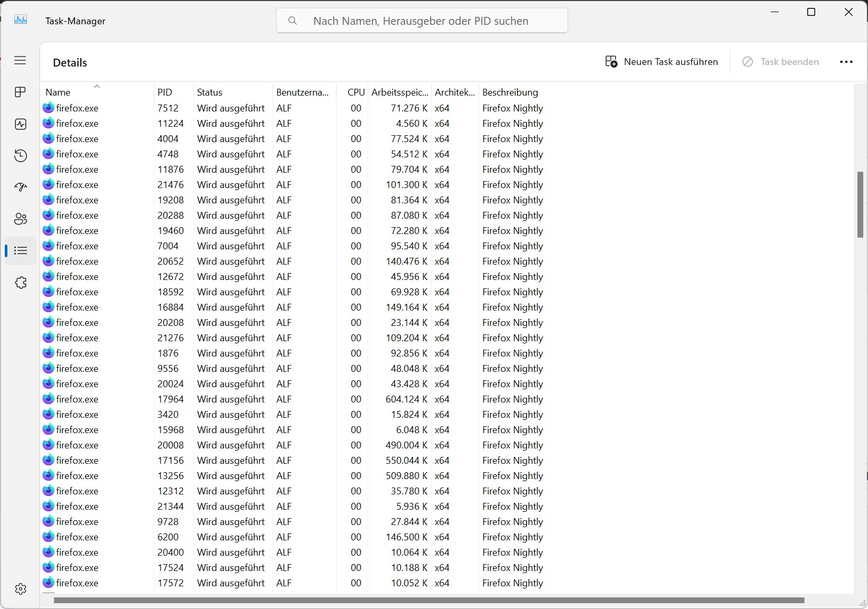Open the Users page icon
The height and width of the screenshot is (609, 868).
point(20,219)
